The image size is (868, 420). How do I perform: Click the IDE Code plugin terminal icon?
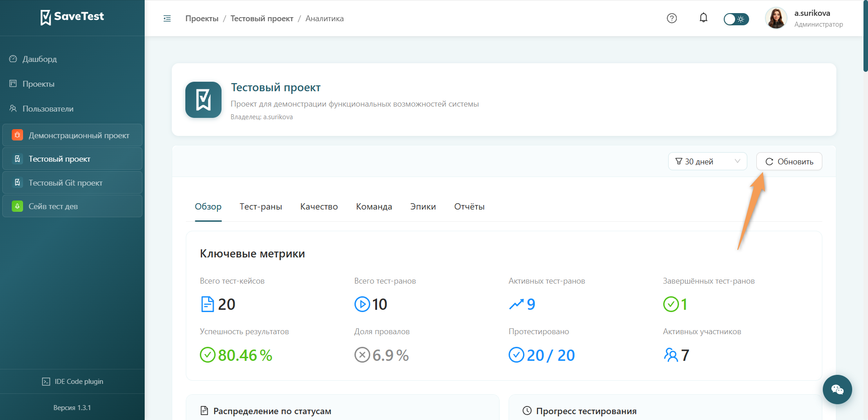[46, 382]
